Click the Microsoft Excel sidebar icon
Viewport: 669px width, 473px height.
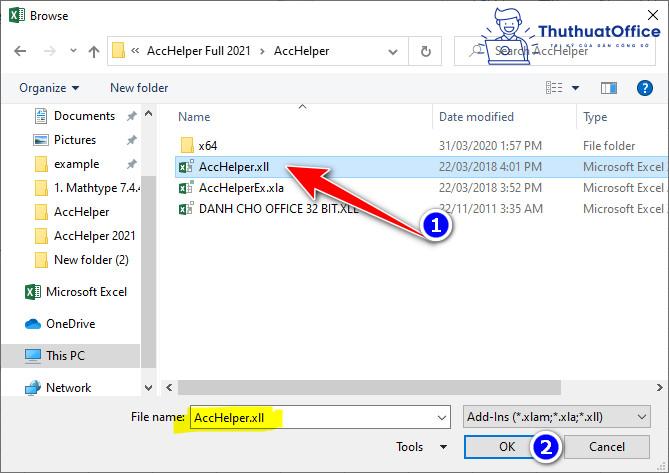coord(32,292)
